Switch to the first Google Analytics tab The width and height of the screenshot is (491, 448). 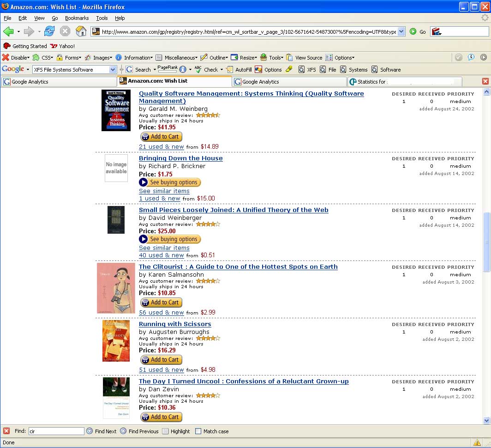pyautogui.click(x=59, y=82)
